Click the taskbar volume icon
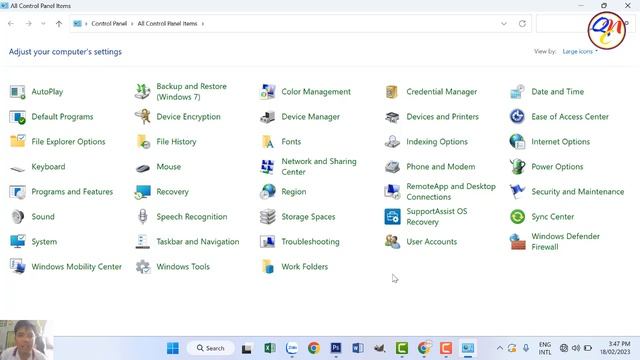The width and height of the screenshot is (640, 360). (576, 348)
